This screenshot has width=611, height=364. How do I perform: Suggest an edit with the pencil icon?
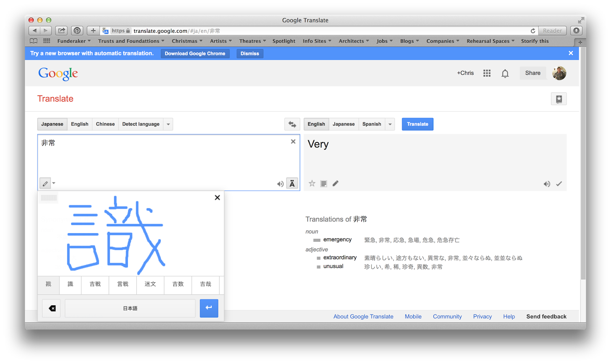335,184
